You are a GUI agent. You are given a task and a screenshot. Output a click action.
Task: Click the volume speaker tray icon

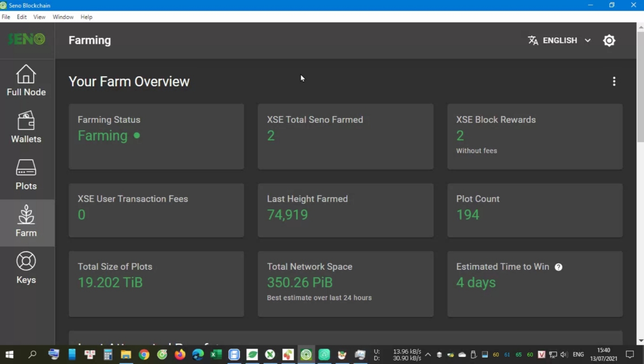[564, 355]
